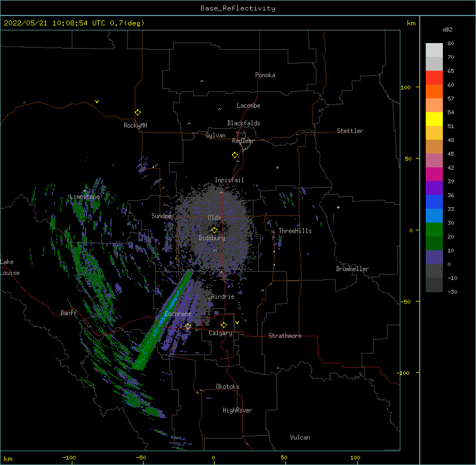Click the 36 dBZ blue legend swatch
This screenshot has width=476, height=465.
[x=434, y=202]
